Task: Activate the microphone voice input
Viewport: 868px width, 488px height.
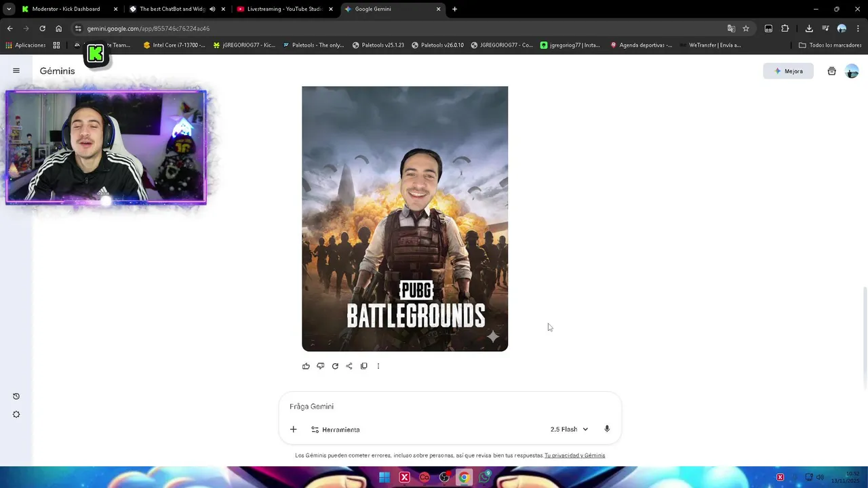Action: point(607,429)
